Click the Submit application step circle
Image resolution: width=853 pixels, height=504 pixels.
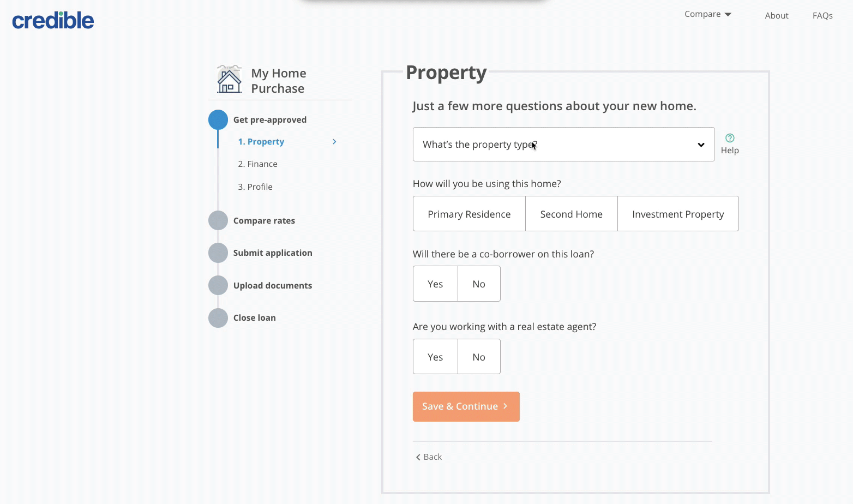click(218, 253)
